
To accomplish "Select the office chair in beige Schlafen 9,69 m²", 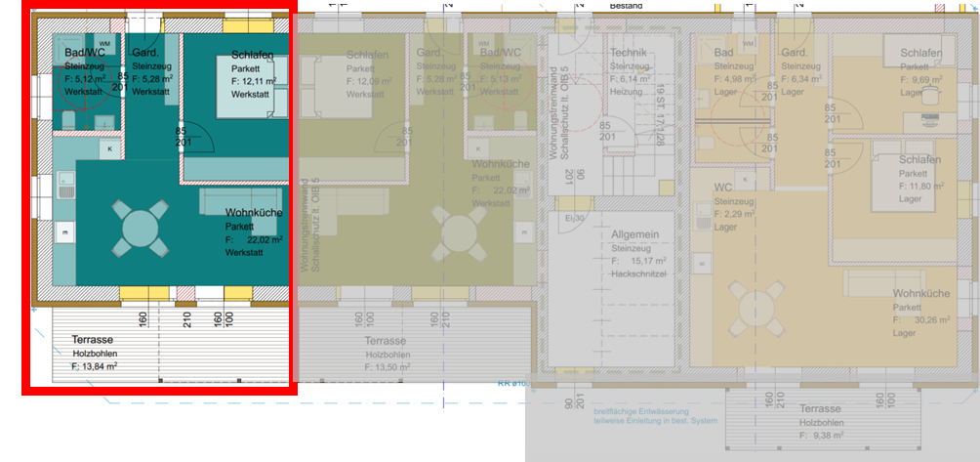I will tap(931, 95).
